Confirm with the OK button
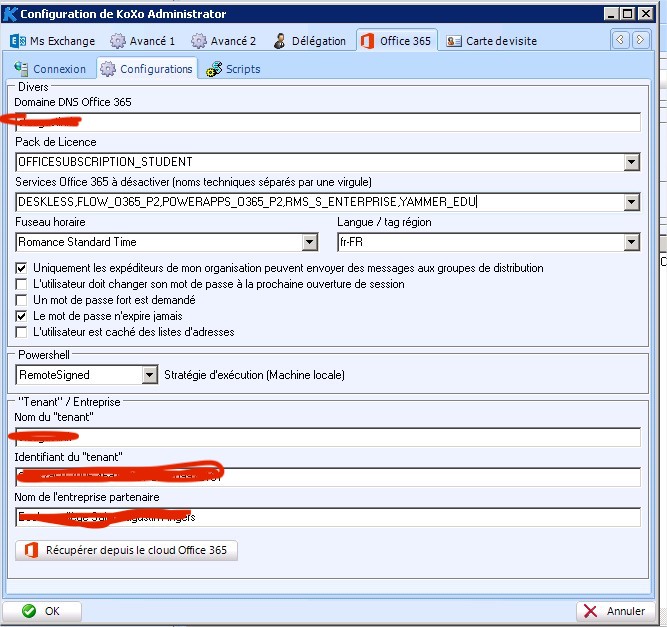Image resolution: width=667 pixels, height=627 pixels. pos(42,611)
